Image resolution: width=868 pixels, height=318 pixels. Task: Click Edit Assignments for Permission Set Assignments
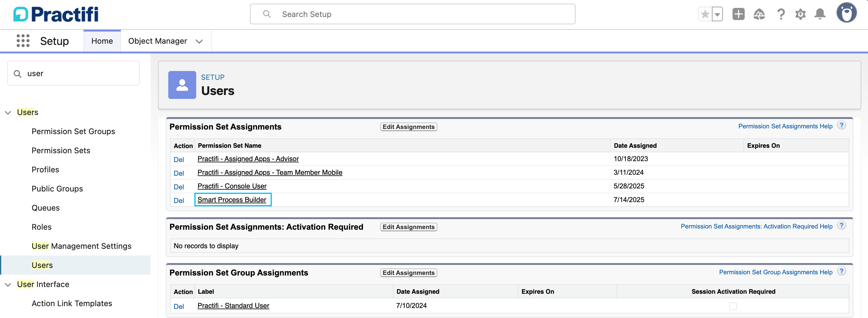pyautogui.click(x=408, y=127)
